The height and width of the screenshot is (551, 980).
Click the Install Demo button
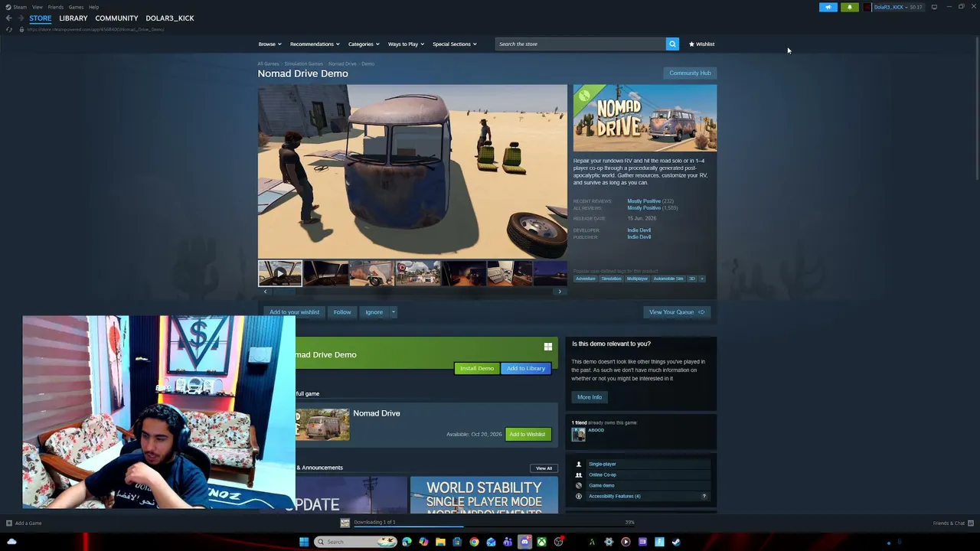[x=477, y=368]
